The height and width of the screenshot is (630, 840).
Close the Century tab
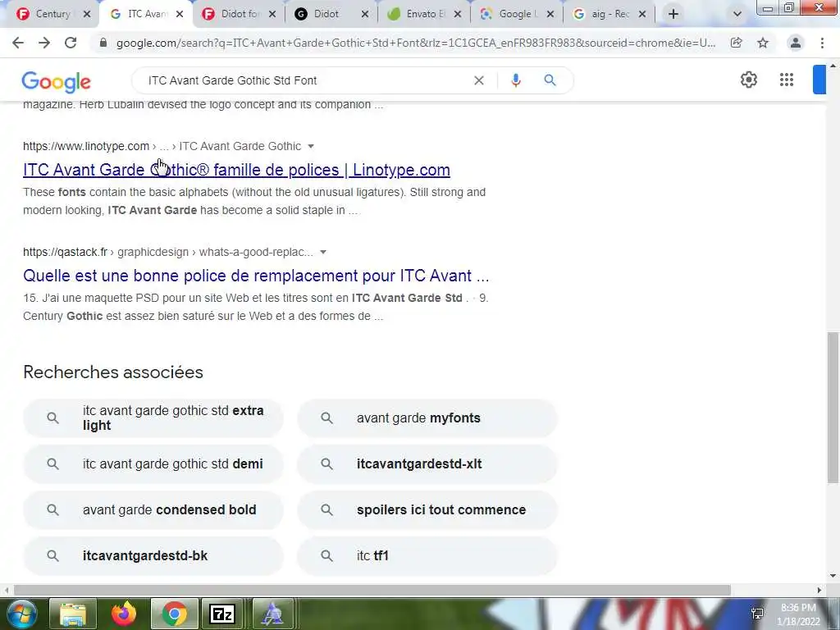point(87,15)
